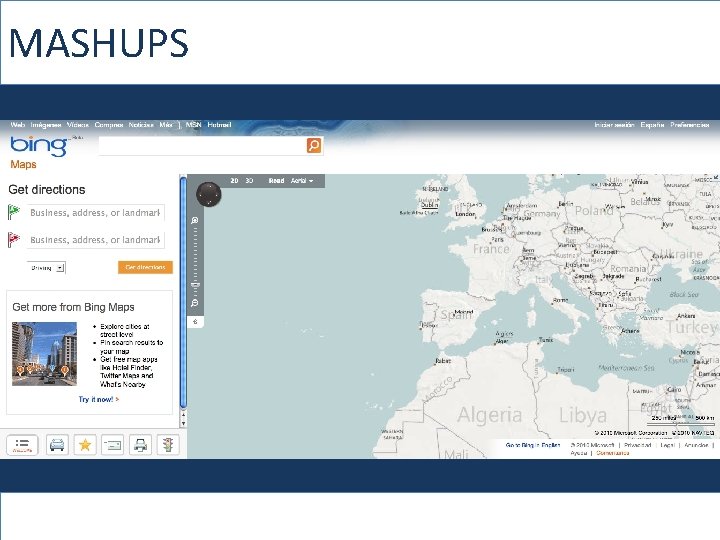The width and height of the screenshot is (720, 540).
Task: Open the Hotmail link
Action: [x=219, y=125]
